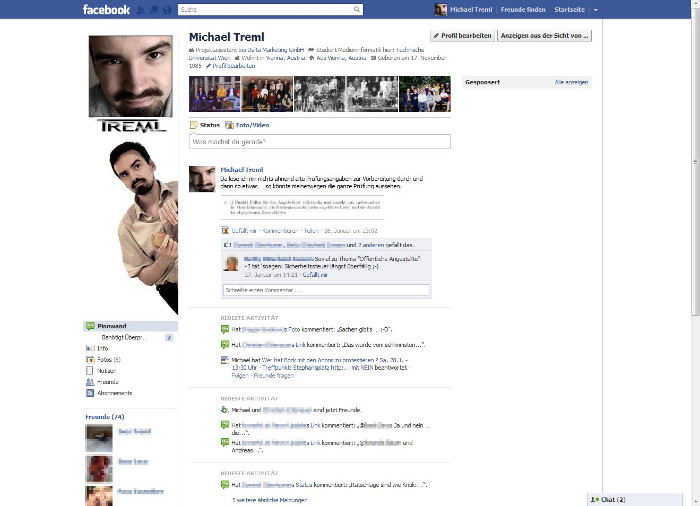
Task: Open Michael Treml name link on post
Action: coord(242,170)
